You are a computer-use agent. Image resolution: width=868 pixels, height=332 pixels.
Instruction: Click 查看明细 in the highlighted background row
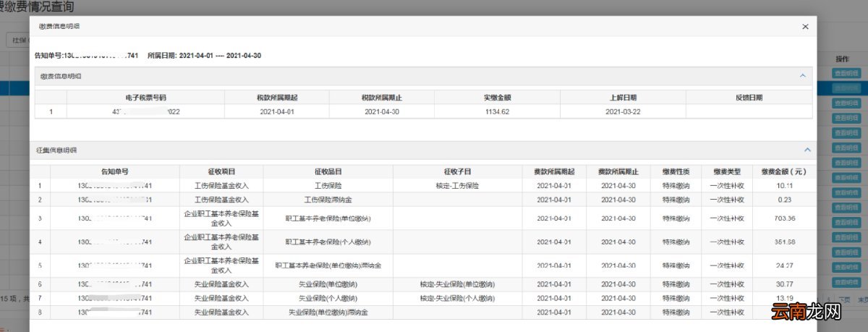[x=846, y=88]
